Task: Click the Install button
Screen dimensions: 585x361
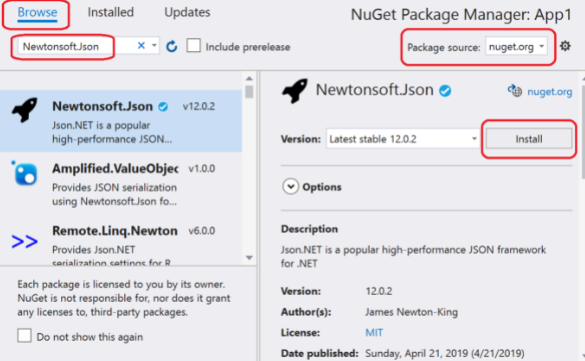Action: click(x=529, y=139)
